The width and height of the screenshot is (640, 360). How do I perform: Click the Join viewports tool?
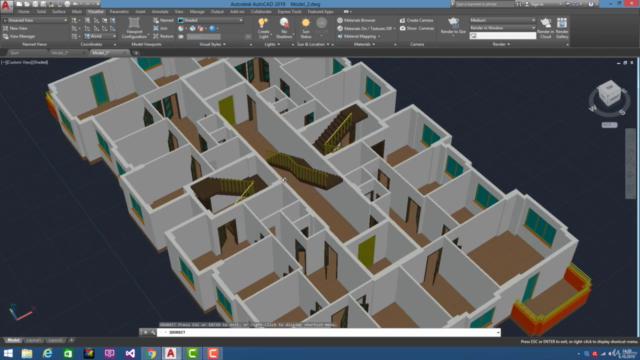(160, 28)
